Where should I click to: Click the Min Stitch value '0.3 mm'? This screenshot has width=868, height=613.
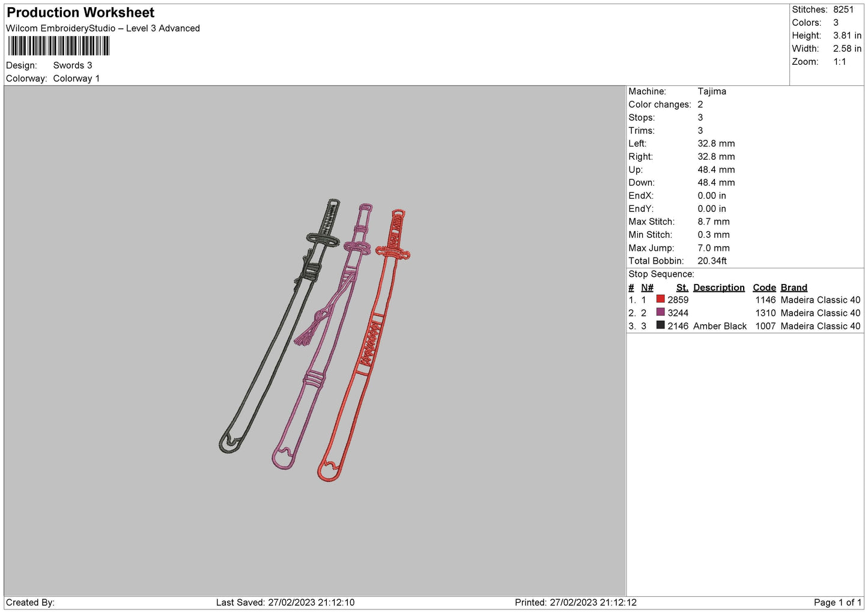tap(714, 235)
